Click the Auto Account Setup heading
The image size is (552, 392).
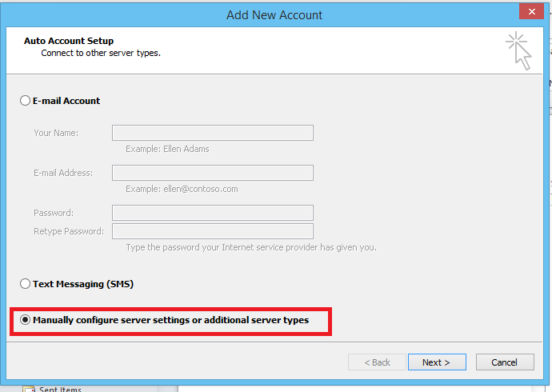click(69, 41)
